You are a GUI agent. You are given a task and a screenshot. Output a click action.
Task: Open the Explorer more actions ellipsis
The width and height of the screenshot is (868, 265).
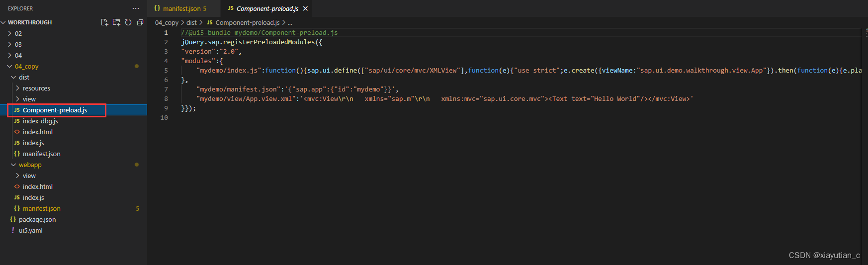pyautogui.click(x=136, y=8)
